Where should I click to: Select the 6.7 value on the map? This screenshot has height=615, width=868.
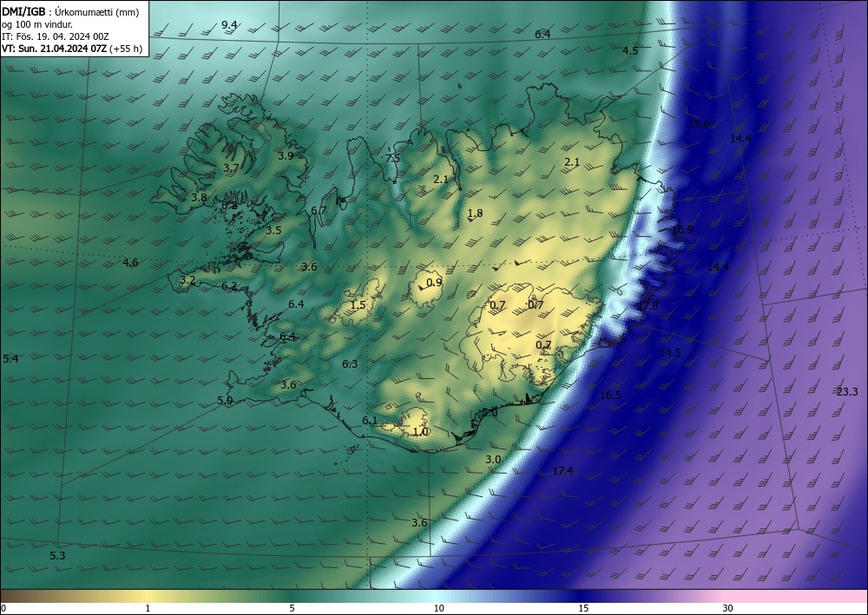tap(319, 210)
